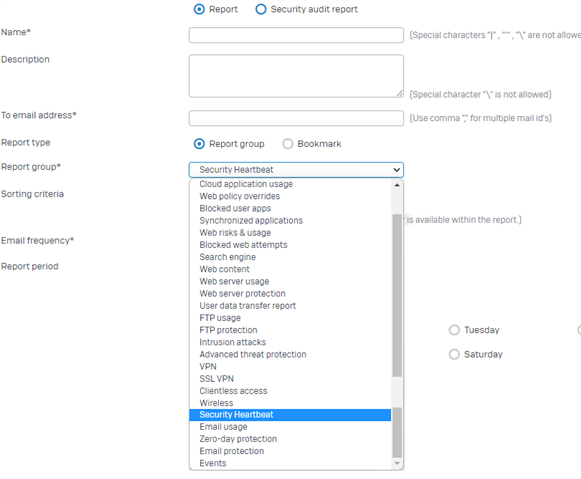The height and width of the screenshot is (479, 581).
Task: Click the dropdown list scroll-up arrow
Action: (x=397, y=184)
